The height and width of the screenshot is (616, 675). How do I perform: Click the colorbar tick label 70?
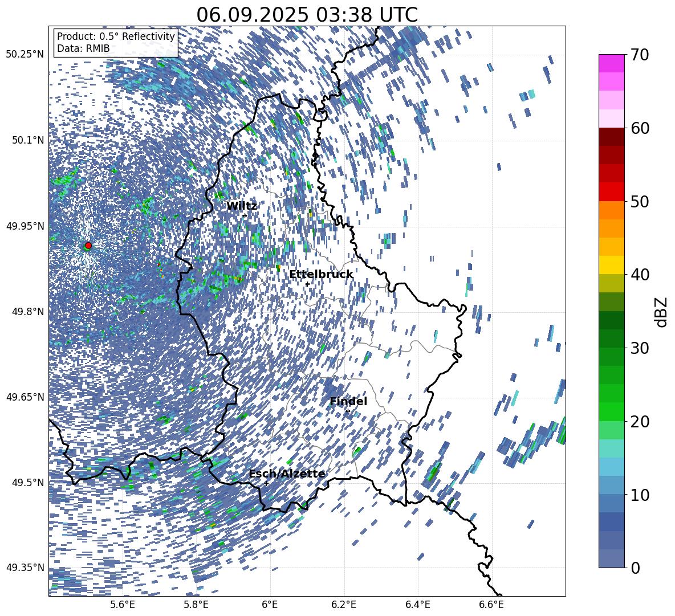(640, 55)
